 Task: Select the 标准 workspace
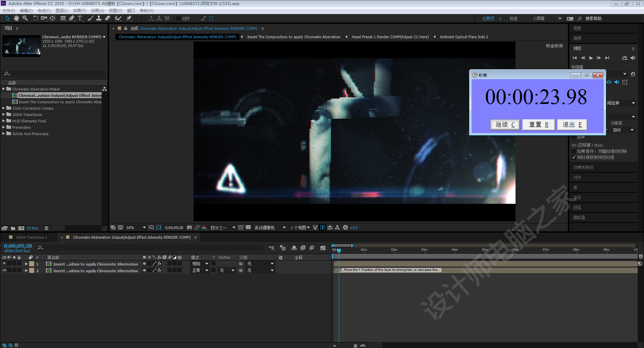click(x=513, y=18)
